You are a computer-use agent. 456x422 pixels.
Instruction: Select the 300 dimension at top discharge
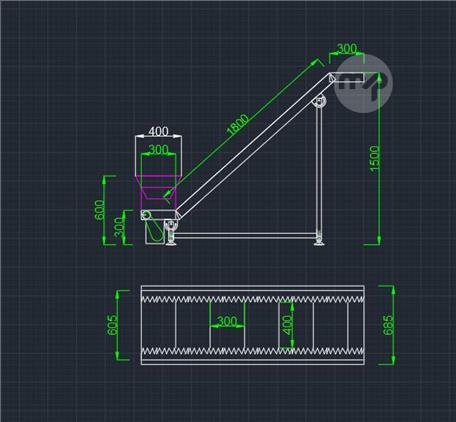[347, 49]
